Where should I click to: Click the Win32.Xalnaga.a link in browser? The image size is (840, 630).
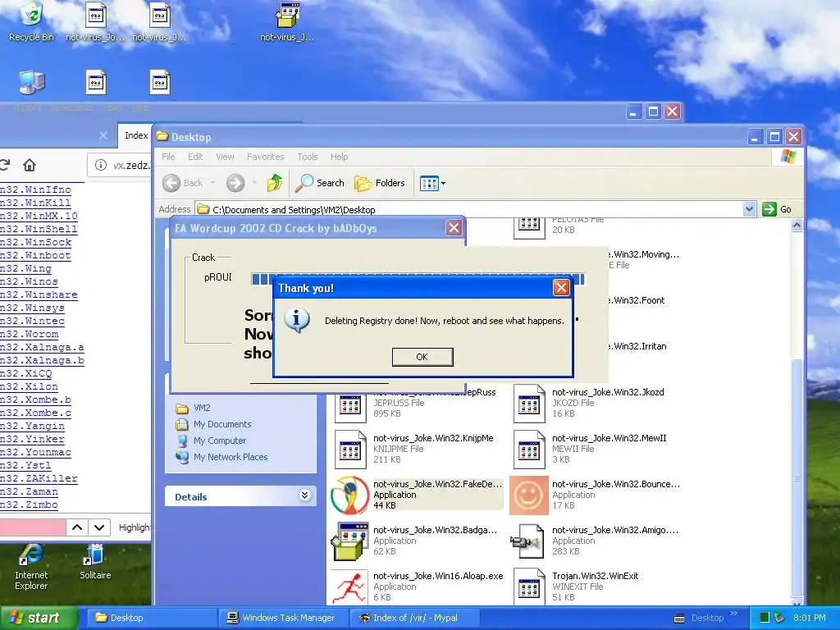click(x=42, y=347)
